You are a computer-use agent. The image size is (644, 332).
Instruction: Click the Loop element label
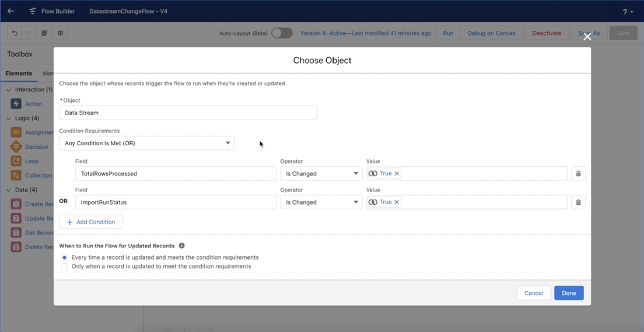(32, 161)
